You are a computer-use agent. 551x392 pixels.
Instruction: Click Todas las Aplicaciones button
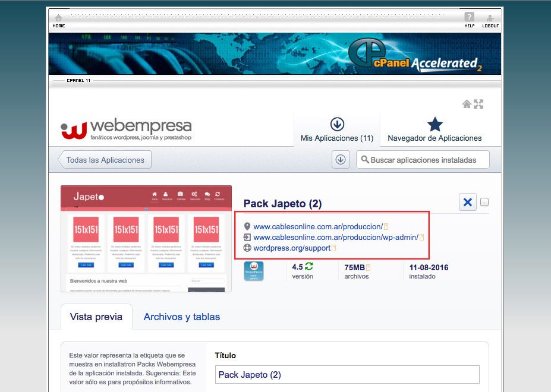click(x=105, y=160)
